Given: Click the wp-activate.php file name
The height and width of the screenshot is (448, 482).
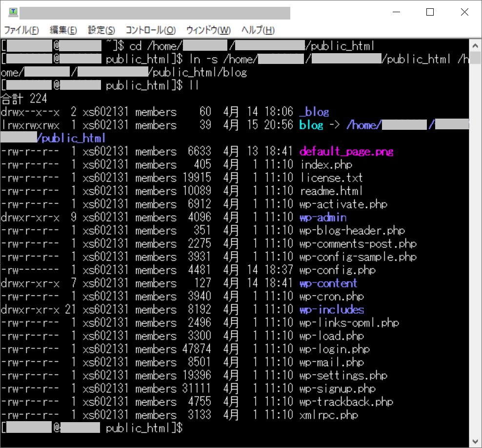Looking at the screenshot, I should [343, 204].
